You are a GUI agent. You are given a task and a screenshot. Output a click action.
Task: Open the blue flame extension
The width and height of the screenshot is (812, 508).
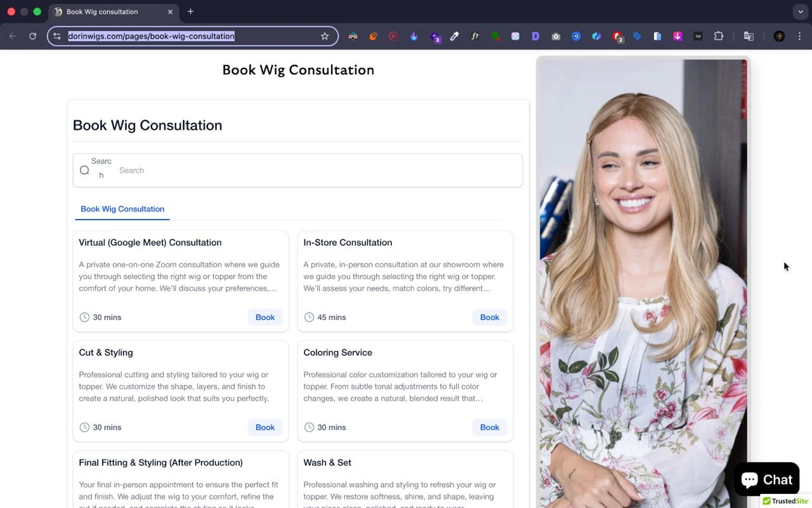(414, 36)
